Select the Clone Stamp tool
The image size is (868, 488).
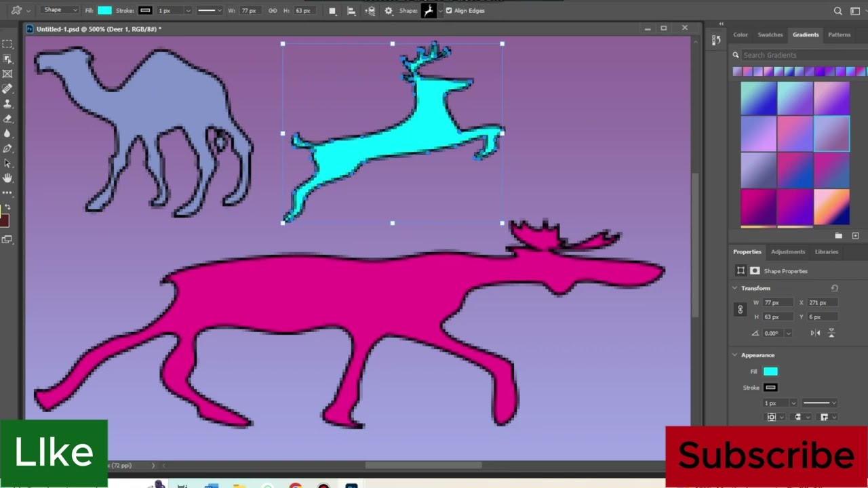(7, 104)
